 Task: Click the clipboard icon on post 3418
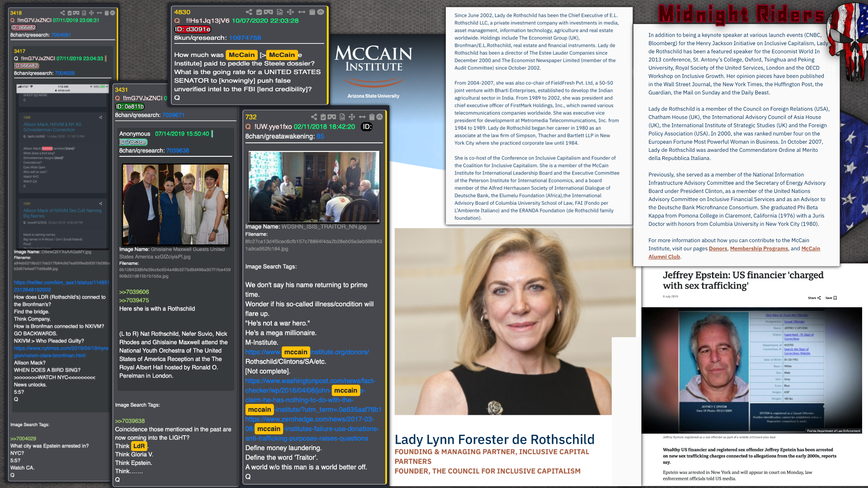pyautogui.click(x=107, y=13)
